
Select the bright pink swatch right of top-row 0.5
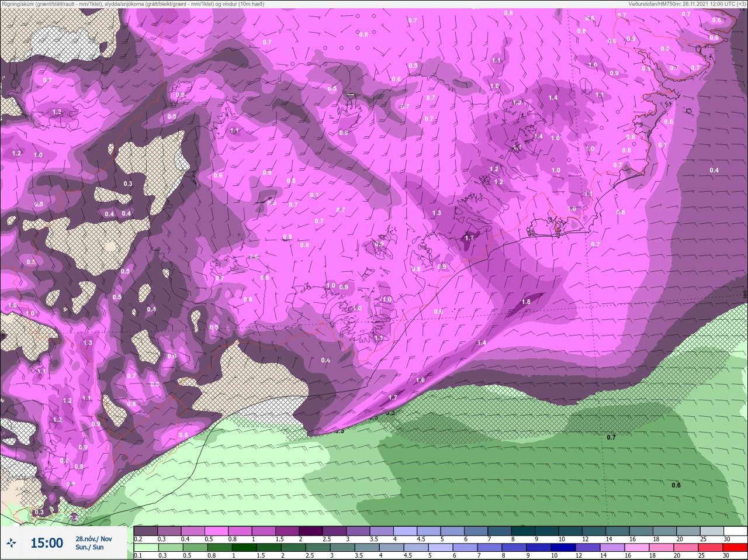pyautogui.click(x=216, y=531)
